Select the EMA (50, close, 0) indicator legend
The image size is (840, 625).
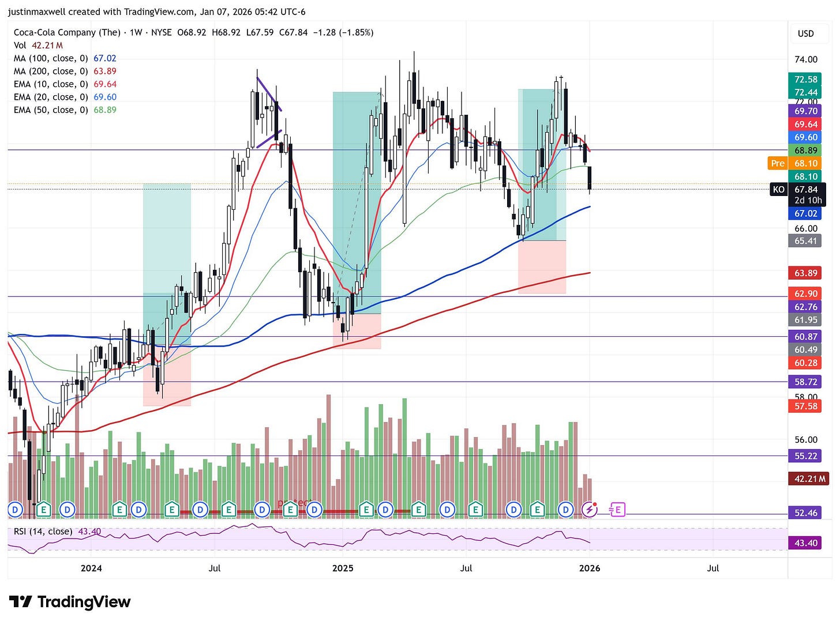(65, 110)
